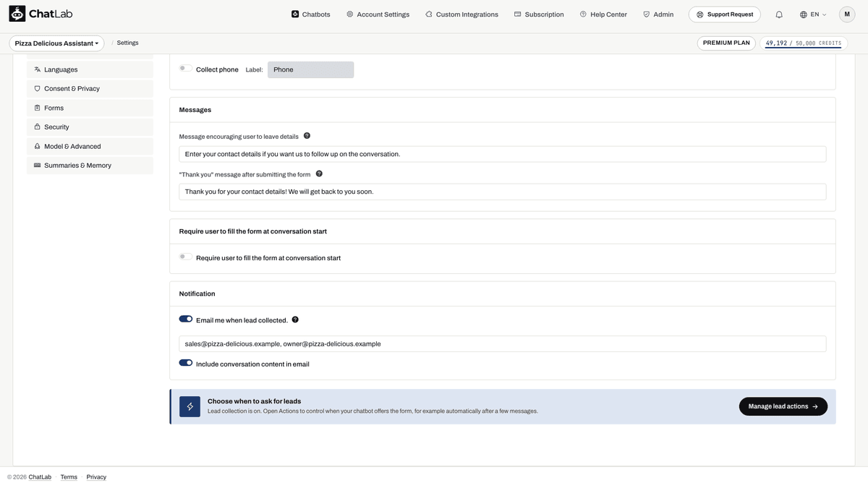Image resolution: width=868 pixels, height=488 pixels.
Task: Click the notification email addresses field
Action: [503, 344]
